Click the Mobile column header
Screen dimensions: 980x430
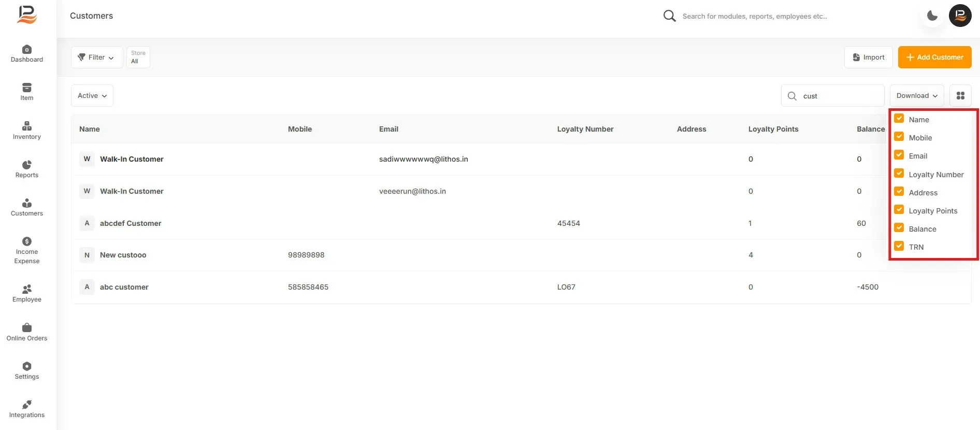(300, 129)
